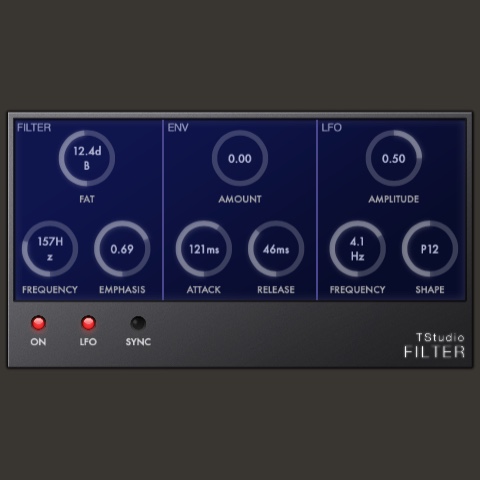Click the filter FREQUENCY knob showing 157Hz
This screenshot has height=480, width=480.
coord(50,249)
